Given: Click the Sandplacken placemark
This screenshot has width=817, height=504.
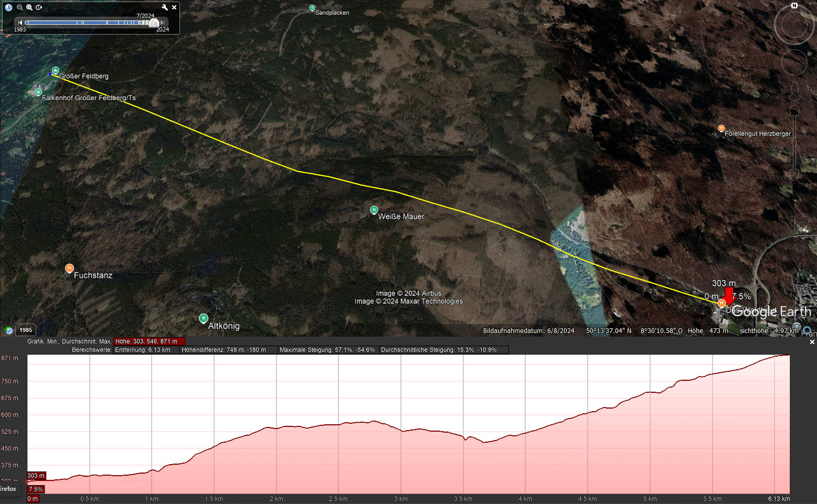Looking at the screenshot, I should point(312,8).
